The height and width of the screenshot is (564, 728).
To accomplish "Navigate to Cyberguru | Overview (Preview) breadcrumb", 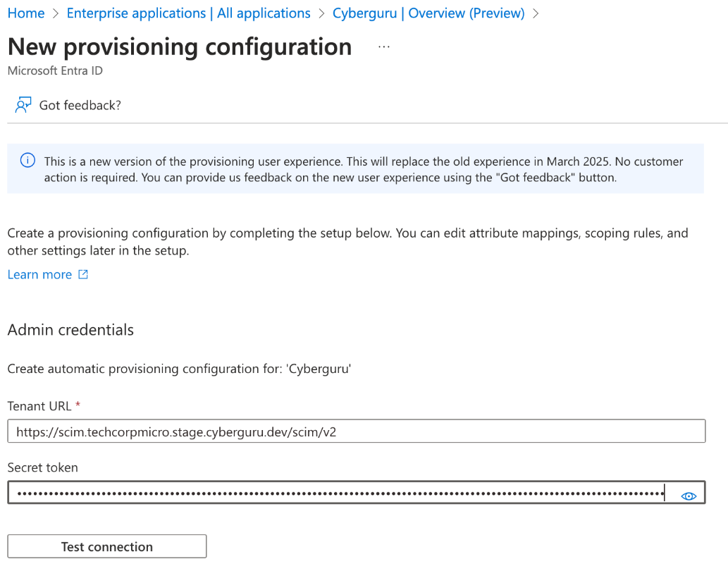I will [428, 13].
